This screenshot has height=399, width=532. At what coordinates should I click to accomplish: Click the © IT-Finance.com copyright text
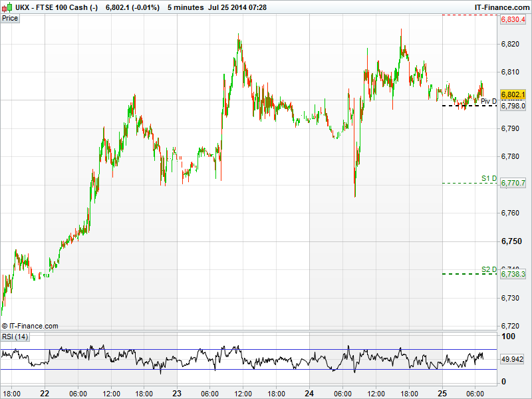click(x=30, y=326)
